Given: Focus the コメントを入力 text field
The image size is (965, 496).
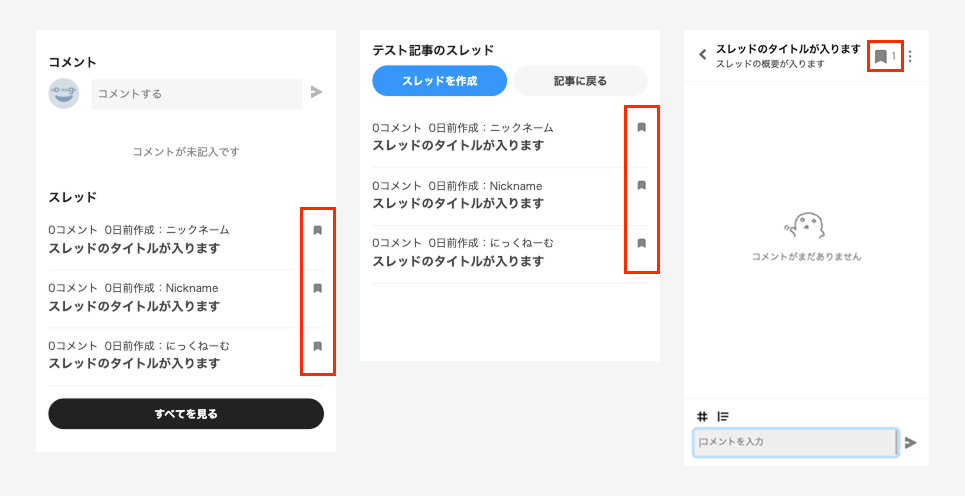Looking at the screenshot, I should [796, 442].
